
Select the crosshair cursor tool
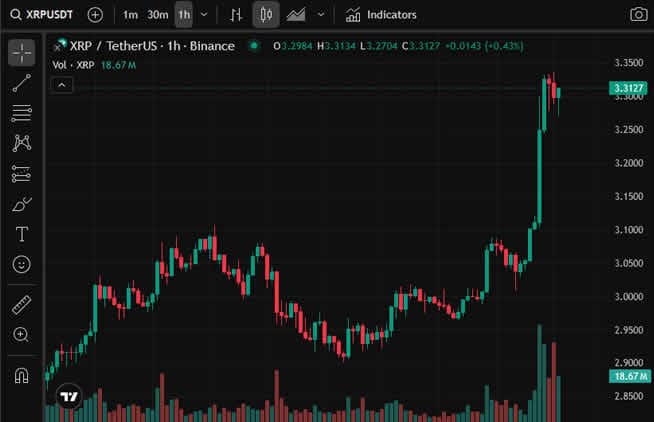(x=22, y=53)
